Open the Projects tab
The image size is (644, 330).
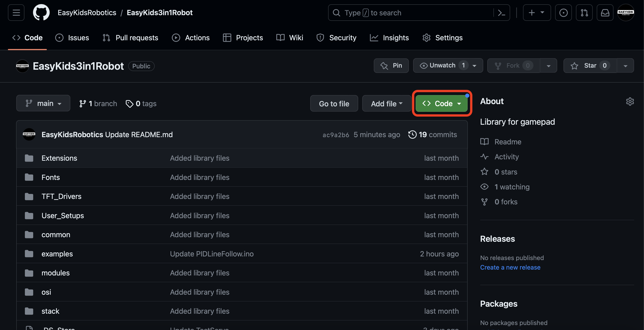pos(243,38)
